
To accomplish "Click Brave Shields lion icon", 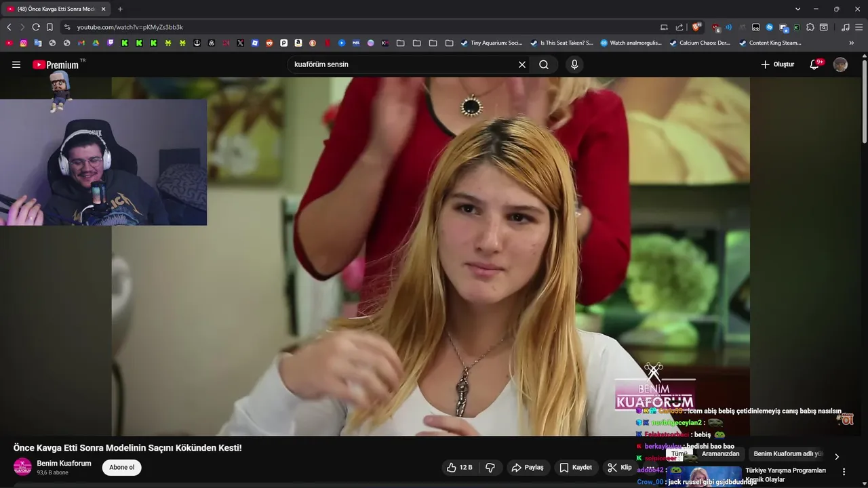I will tap(696, 27).
